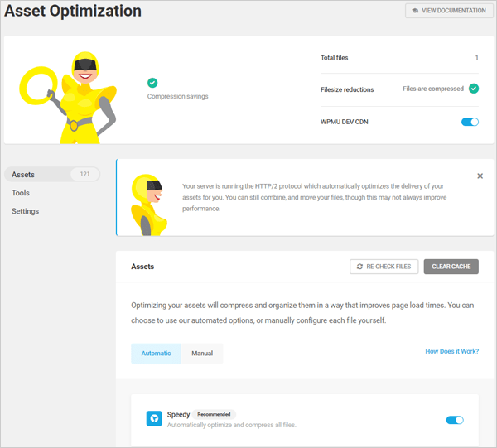Viewport: 497px width, 448px height.
Task: Click the WPMU DEV CDN label
Action: [345, 122]
